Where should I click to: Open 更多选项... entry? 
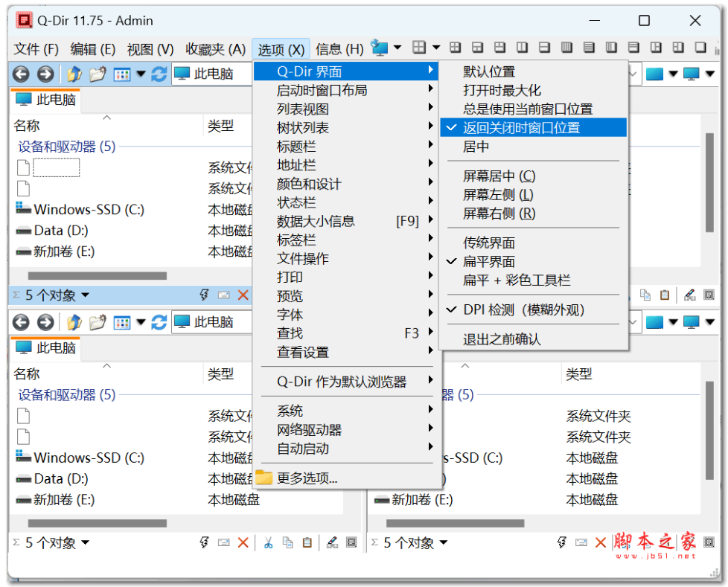(x=347, y=478)
